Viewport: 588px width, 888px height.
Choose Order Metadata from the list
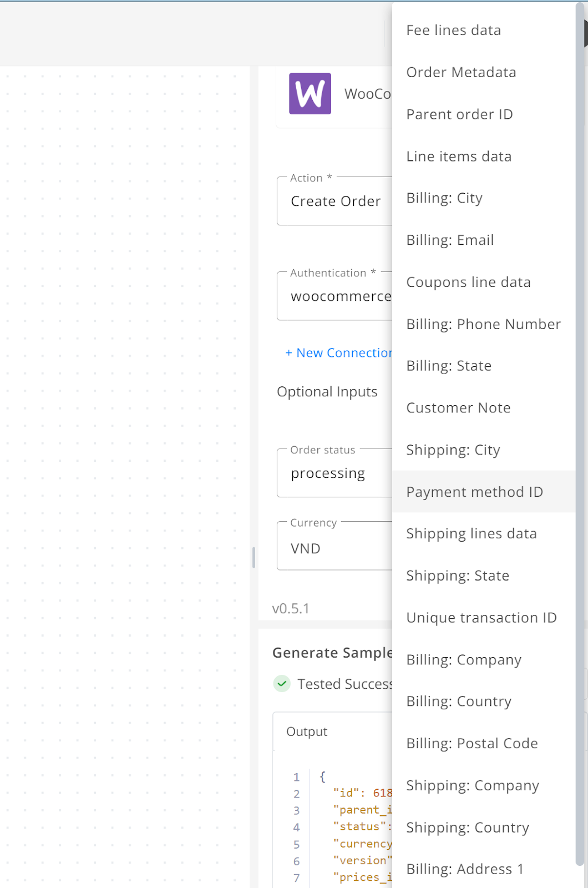484,73
